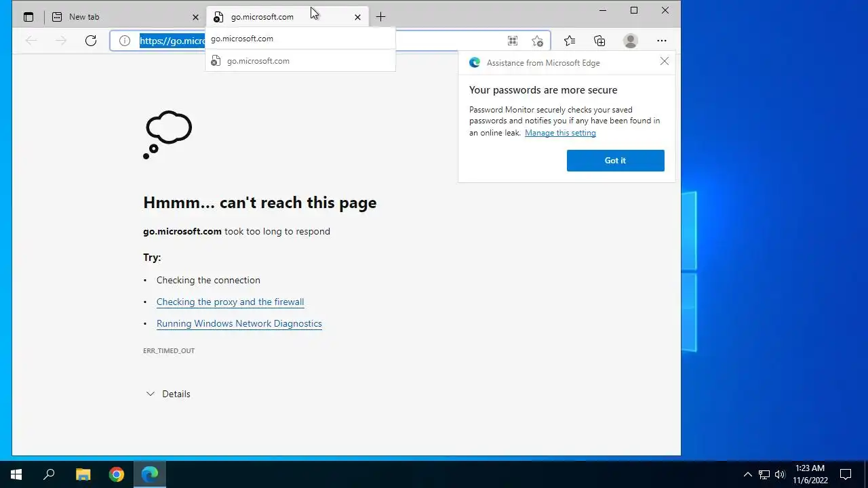The image size is (868, 488).
Task: Open the tab actions menu icon
Action: [x=28, y=17]
